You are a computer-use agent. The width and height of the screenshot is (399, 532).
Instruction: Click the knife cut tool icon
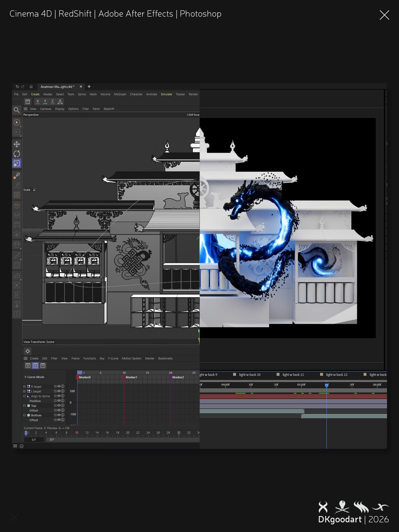pos(17,255)
